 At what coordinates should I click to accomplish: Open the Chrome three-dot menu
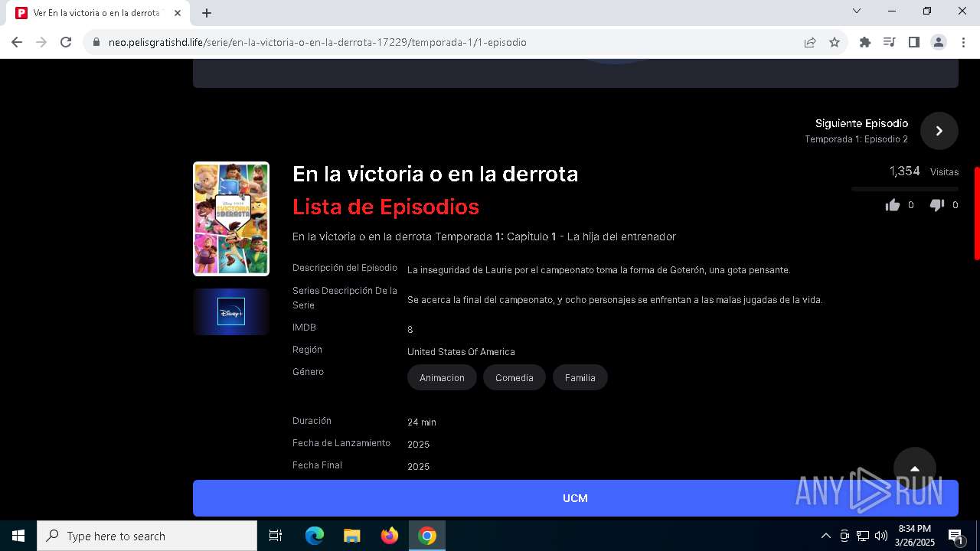point(963,42)
